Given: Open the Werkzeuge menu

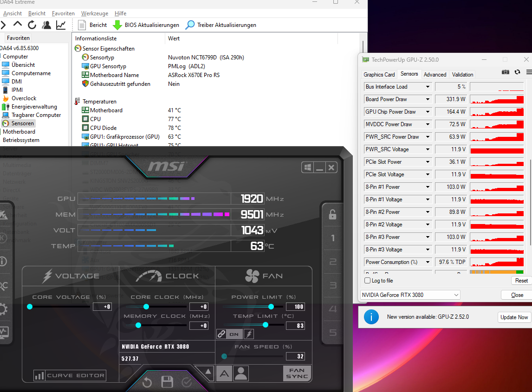Looking at the screenshot, I should click(95, 13).
